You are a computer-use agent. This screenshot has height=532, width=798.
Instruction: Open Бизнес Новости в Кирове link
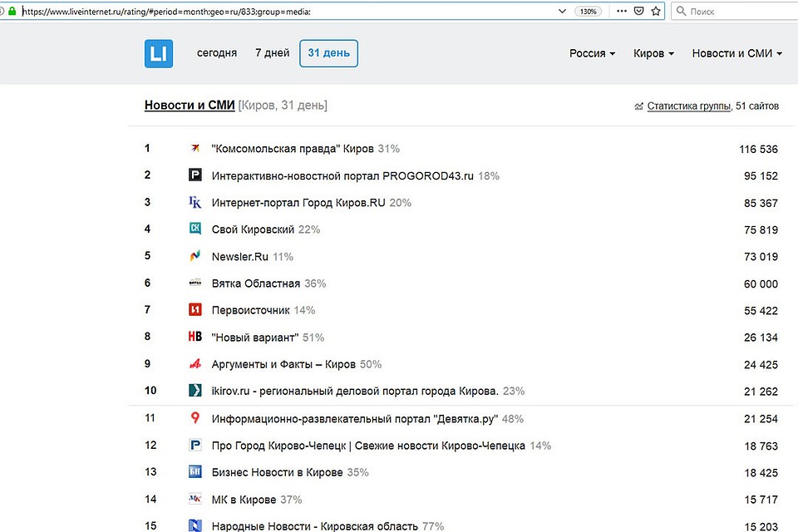(278, 472)
